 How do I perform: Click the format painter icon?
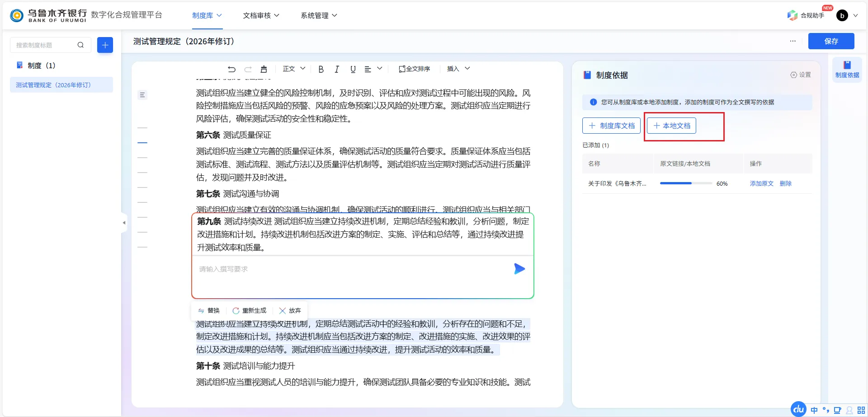264,69
